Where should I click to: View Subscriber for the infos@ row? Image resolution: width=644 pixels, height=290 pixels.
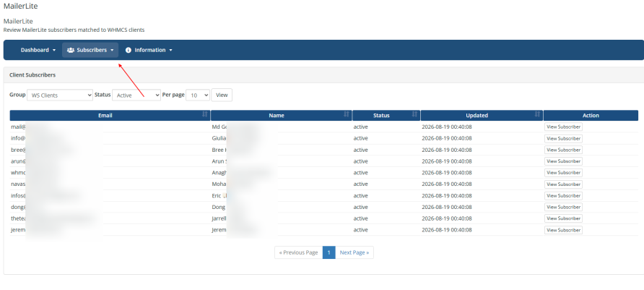[x=563, y=196]
